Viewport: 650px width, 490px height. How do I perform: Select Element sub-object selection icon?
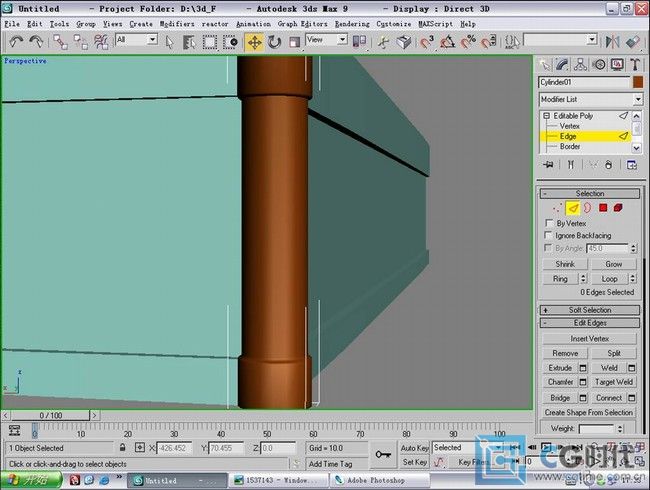tap(618, 208)
